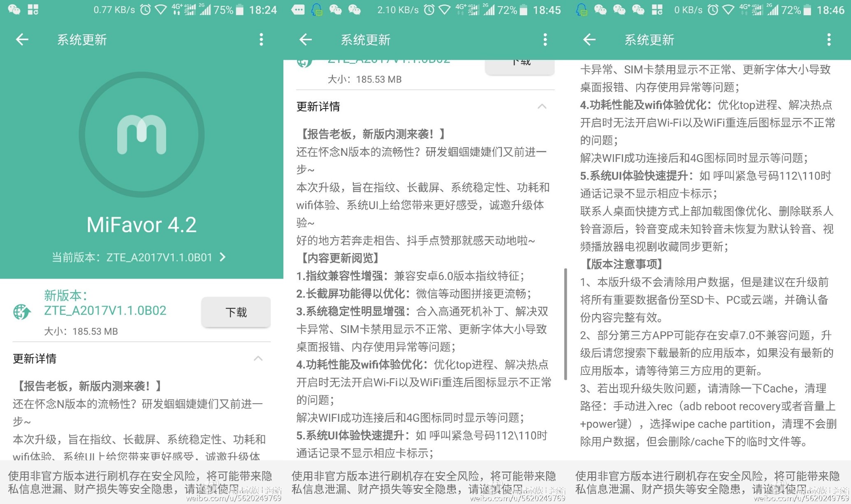Tap message bubble icon in middle status bar

point(298,9)
